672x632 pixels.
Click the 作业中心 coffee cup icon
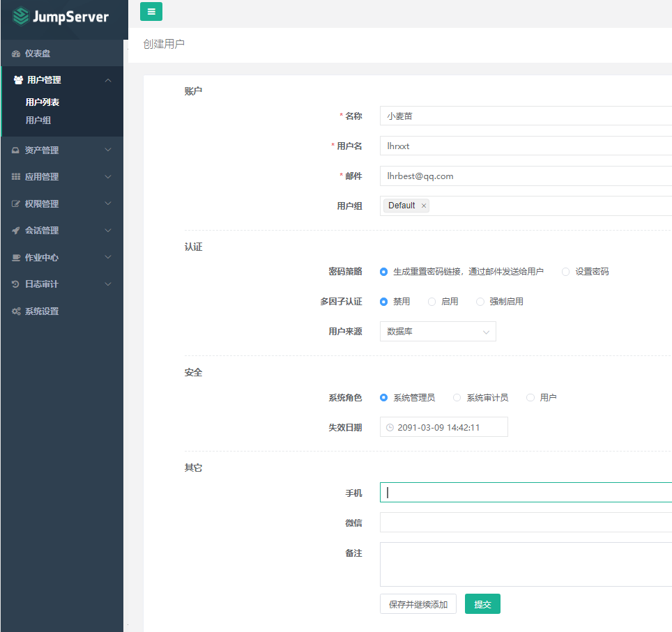pyautogui.click(x=16, y=258)
